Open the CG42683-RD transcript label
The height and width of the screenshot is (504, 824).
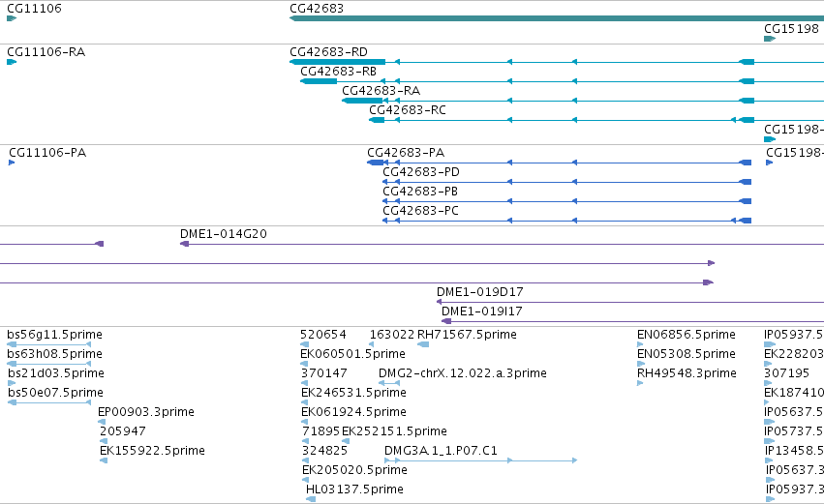click(x=328, y=52)
